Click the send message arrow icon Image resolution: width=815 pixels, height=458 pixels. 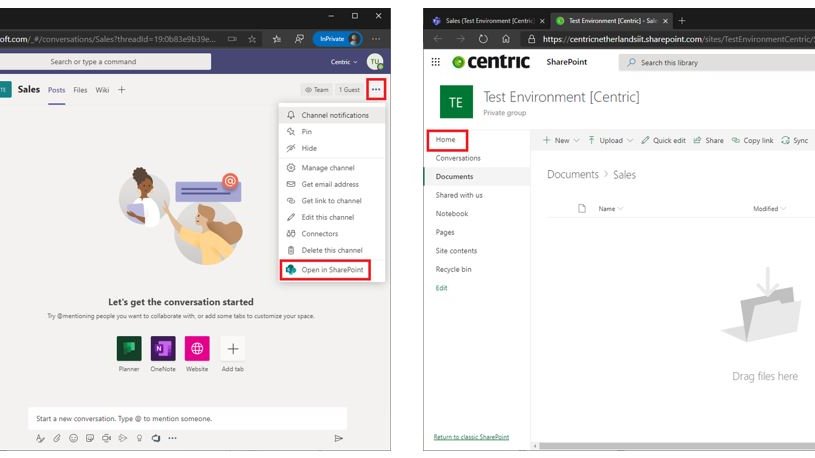coord(338,438)
